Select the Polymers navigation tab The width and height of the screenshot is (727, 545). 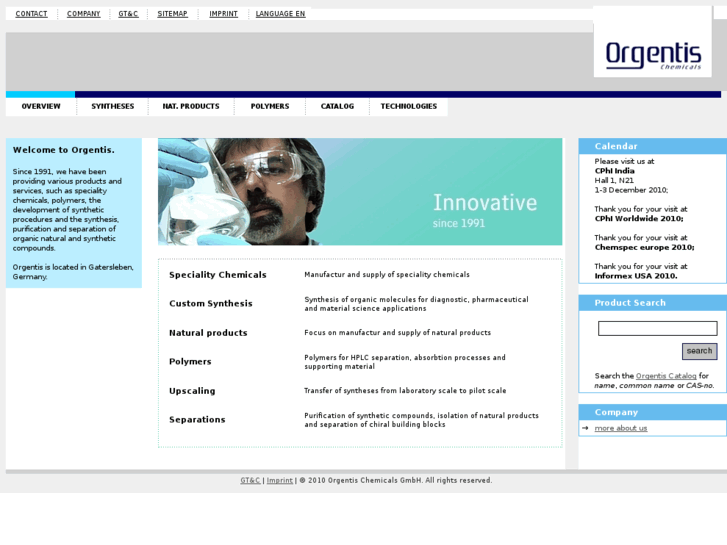[x=270, y=106]
